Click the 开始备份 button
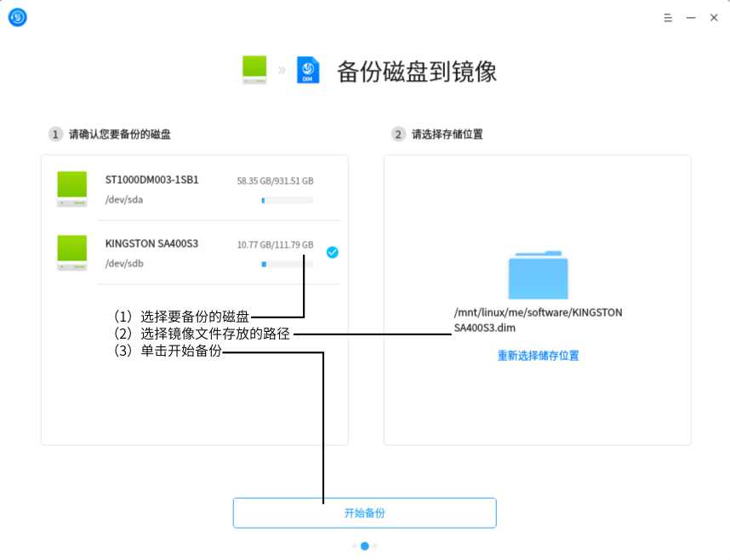730x560 pixels. 365,512
